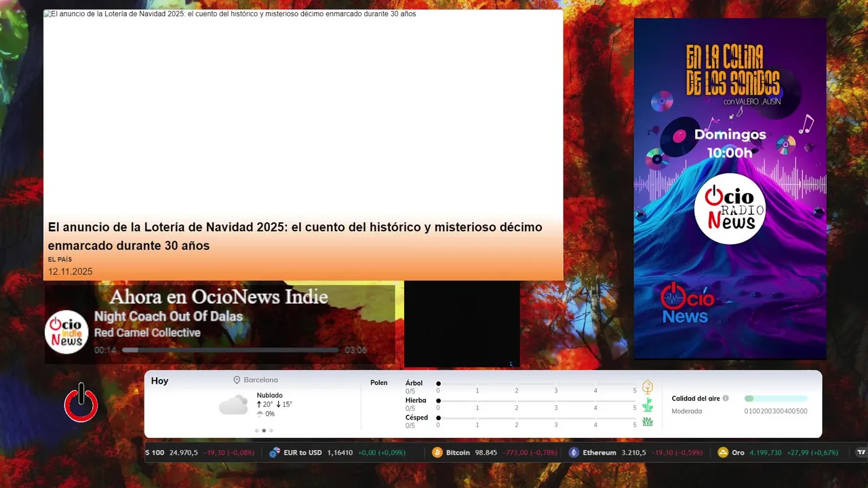The width and height of the screenshot is (868, 488).
Task: Open the TradingView logo in ticker
Action: point(861,452)
